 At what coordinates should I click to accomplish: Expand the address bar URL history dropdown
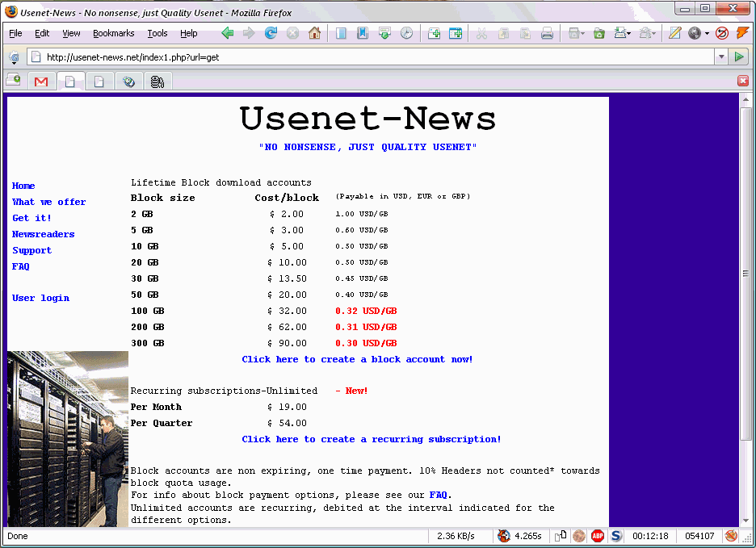pyautogui.click(x=721, y=56)
